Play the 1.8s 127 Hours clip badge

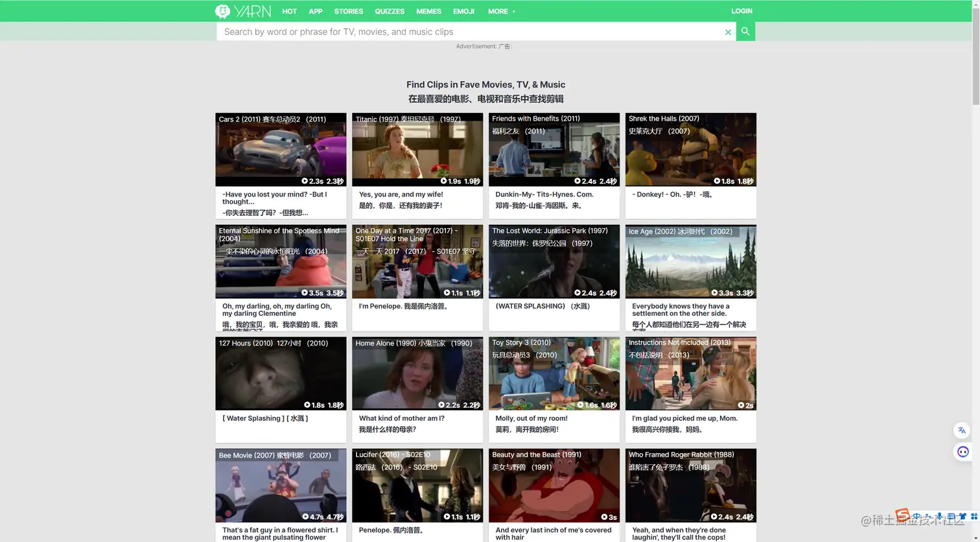point(323,405)
